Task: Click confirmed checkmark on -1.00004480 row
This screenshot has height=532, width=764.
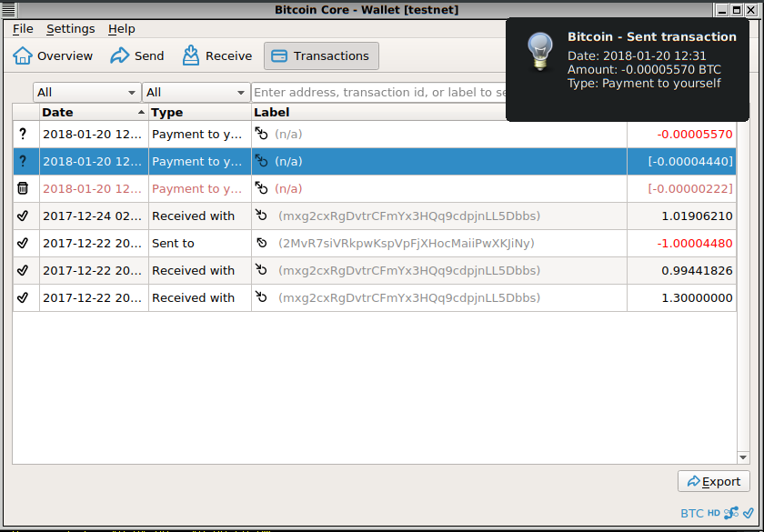Action: tap(23, 243)
